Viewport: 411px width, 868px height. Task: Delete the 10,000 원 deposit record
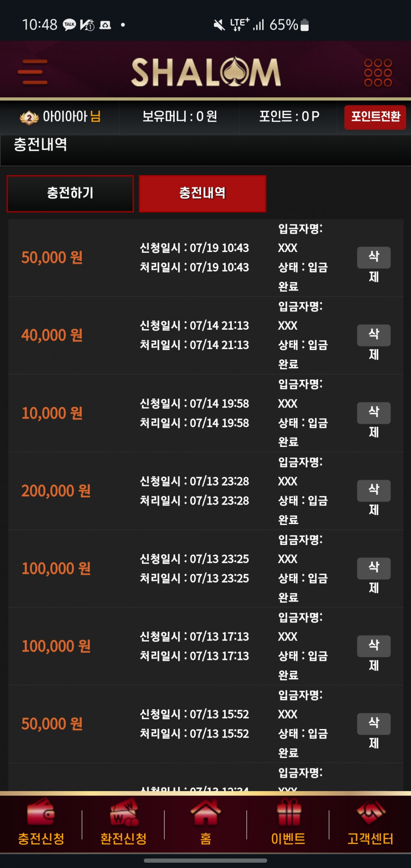point(374,413)
